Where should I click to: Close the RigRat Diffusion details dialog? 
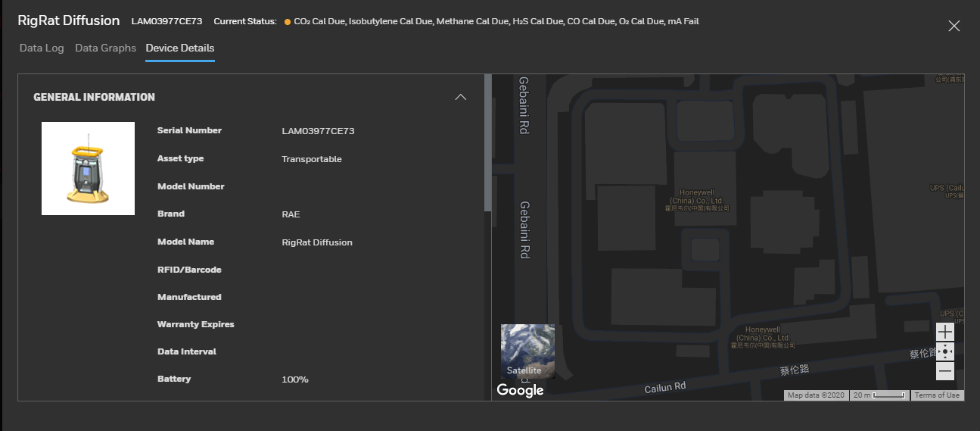[954, 26]
